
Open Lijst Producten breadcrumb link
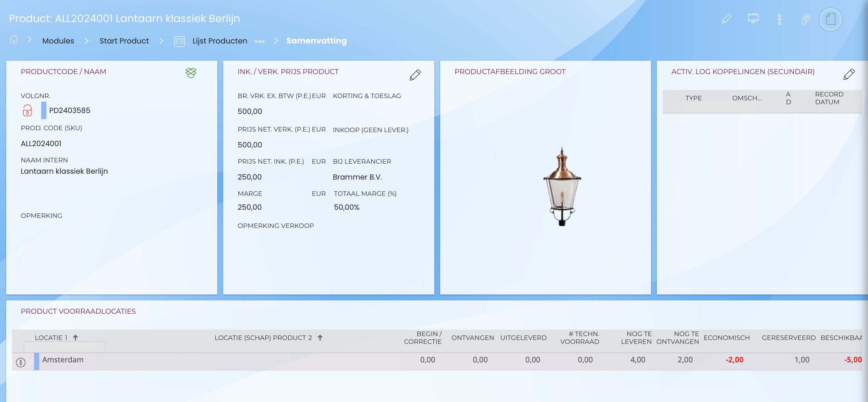click(220, 41)
